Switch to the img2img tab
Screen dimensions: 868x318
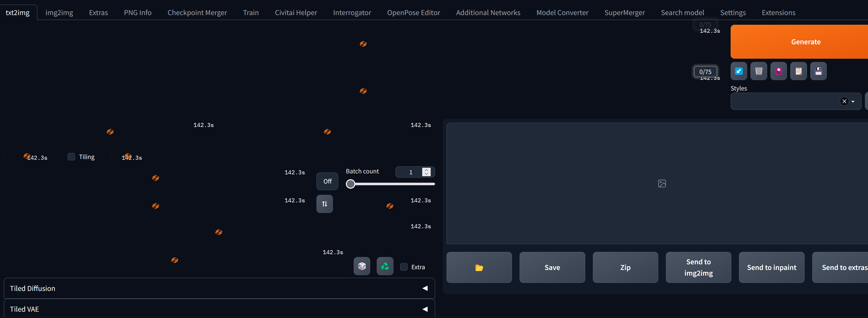click(59, 12)
